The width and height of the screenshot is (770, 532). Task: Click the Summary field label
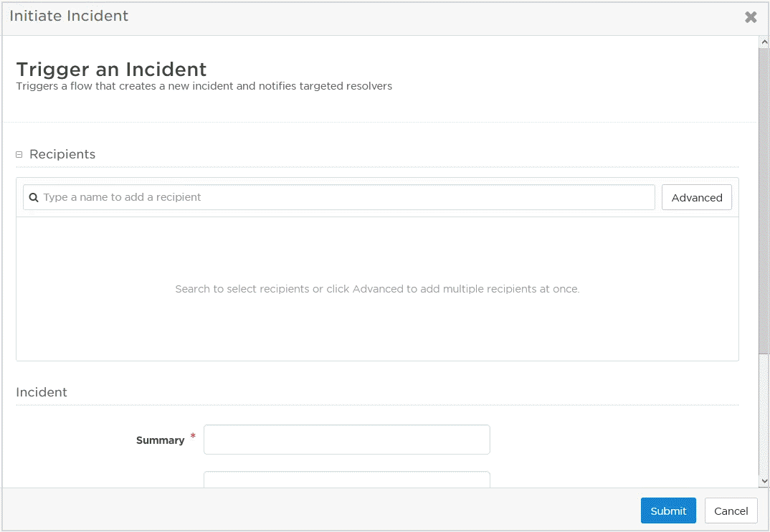point(160,440)
